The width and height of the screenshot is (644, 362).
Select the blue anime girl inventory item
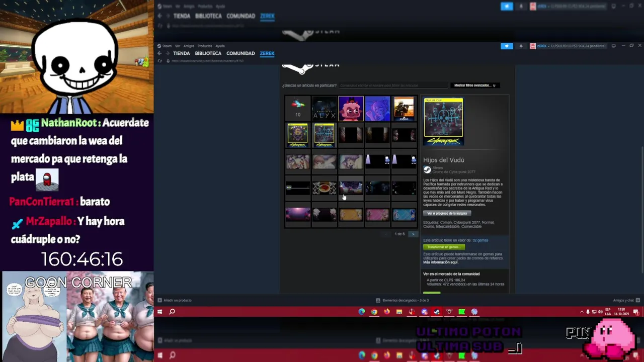pos(377,109)
